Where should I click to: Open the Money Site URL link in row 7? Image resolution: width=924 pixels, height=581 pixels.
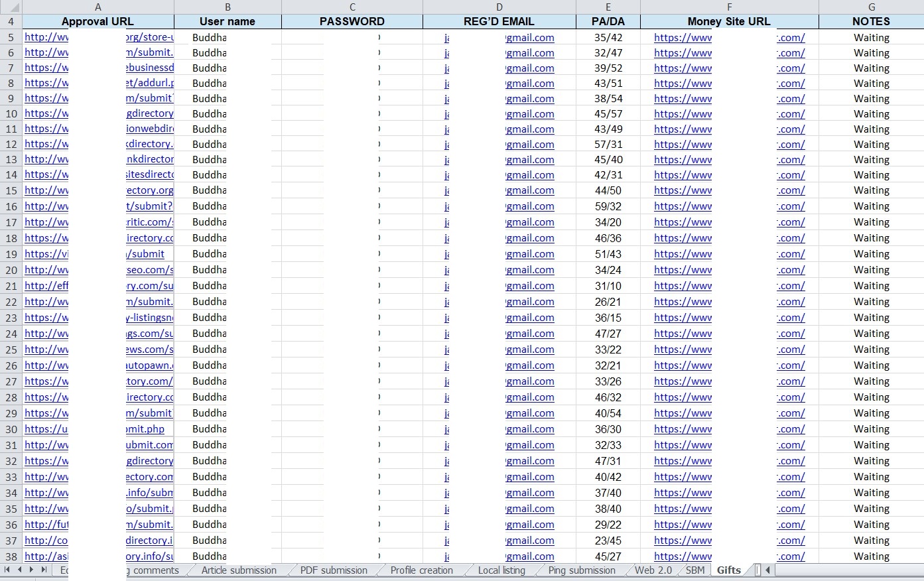pos(683,68)
